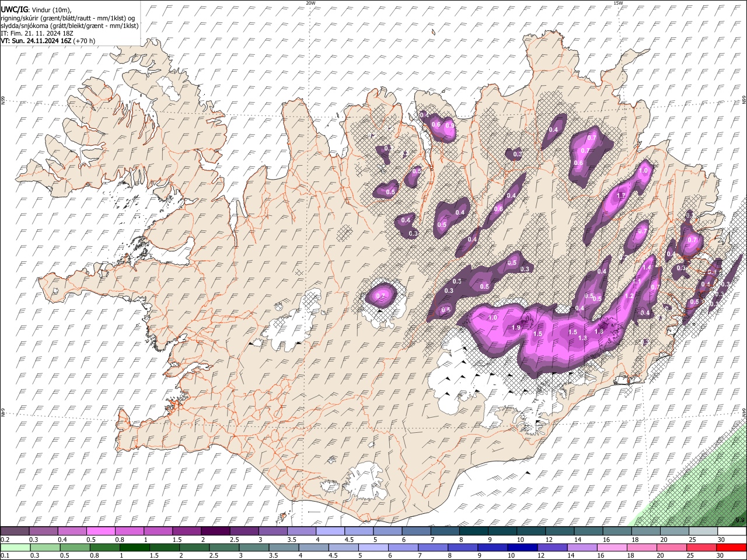747x560 pixels.
Task: Click the snow-scale swatch between 1.5 and 2
Action: tap(187, 531)
